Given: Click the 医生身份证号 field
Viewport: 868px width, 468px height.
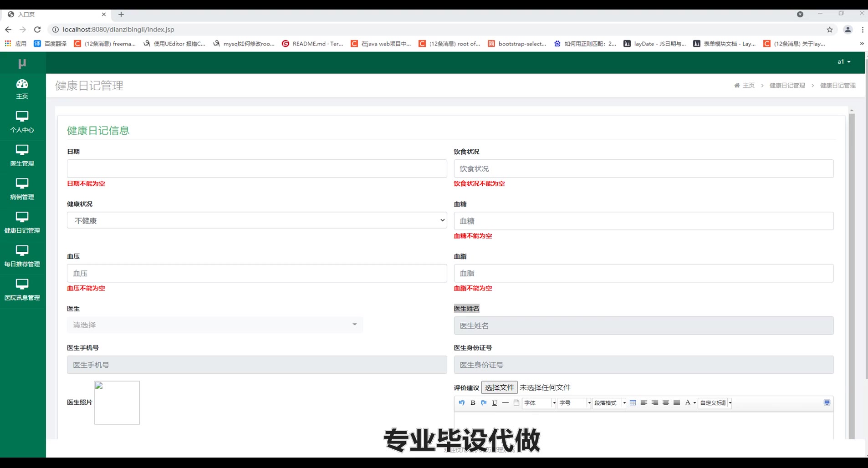Looking at the screenshot, I should (643, 365).
